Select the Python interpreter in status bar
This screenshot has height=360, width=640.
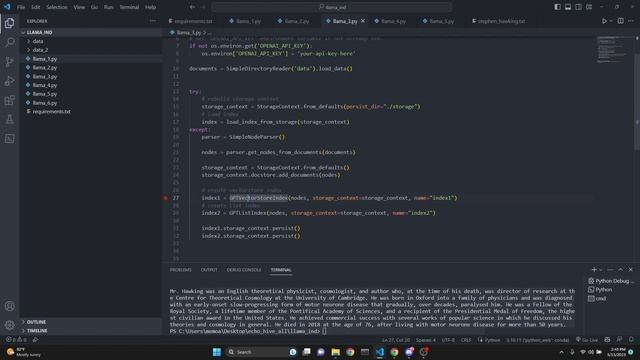click(538, 340)
